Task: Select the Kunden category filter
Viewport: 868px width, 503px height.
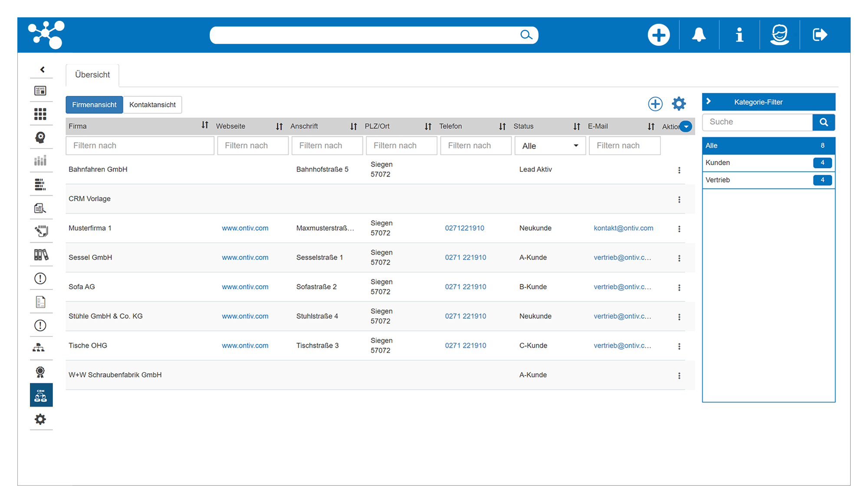Action: [x=769, y=163]
